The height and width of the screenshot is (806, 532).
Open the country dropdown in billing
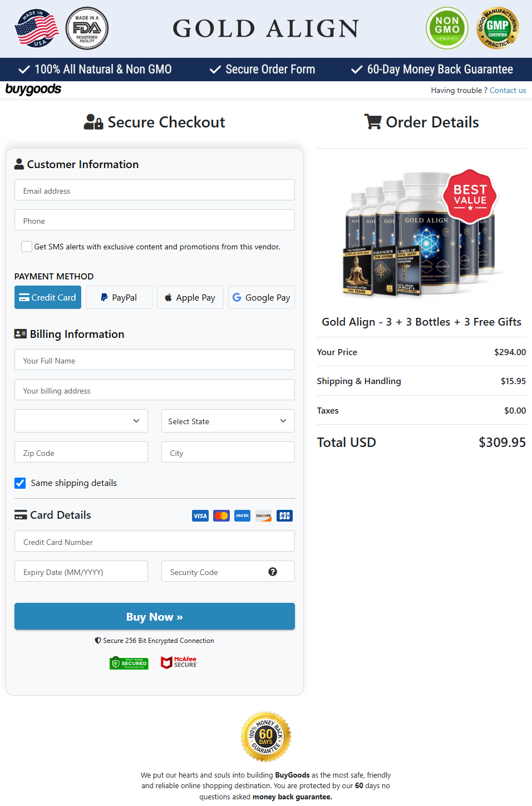81,421
